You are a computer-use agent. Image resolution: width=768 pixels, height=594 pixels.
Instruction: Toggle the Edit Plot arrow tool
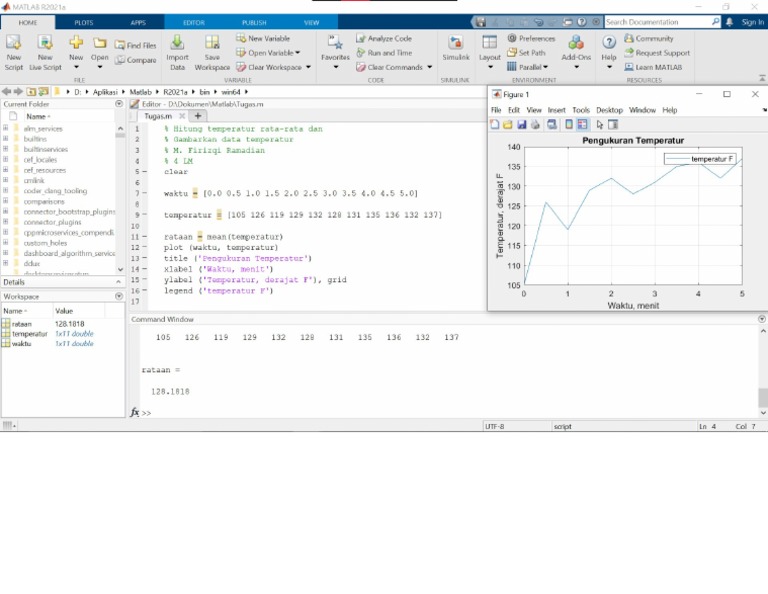[x=600, y=125]
